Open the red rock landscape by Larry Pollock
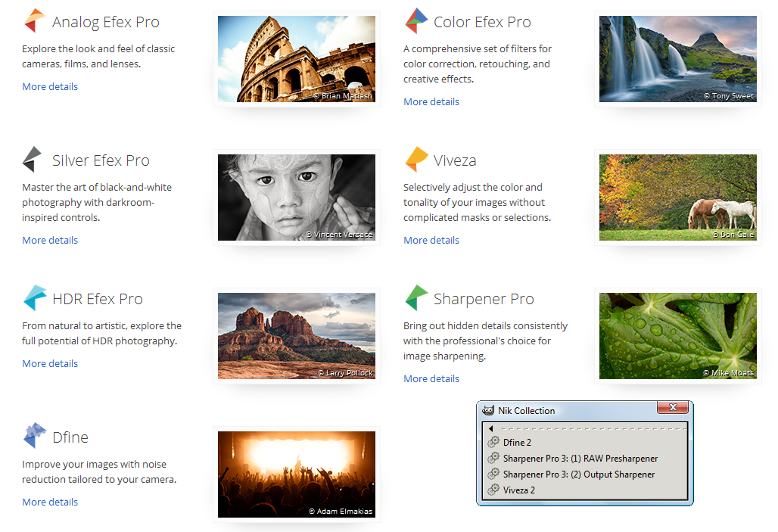Screen dimensions: 778x532 (x=297, y=336)
